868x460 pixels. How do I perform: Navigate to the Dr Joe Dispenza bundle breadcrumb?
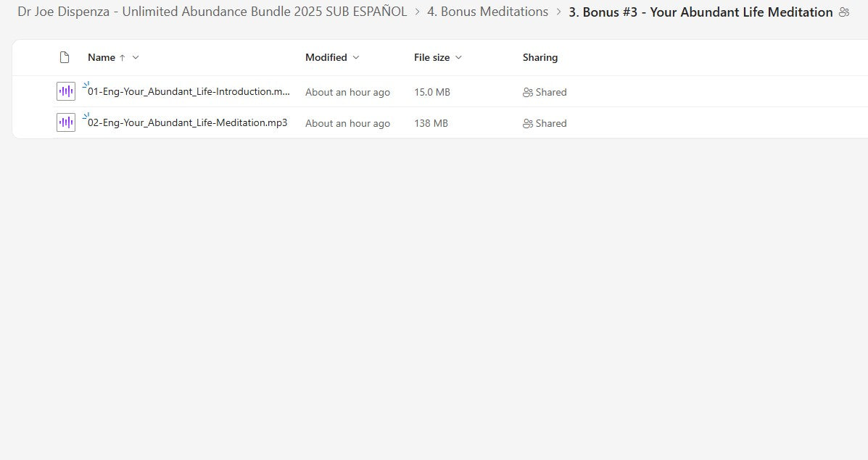[212, 12]
